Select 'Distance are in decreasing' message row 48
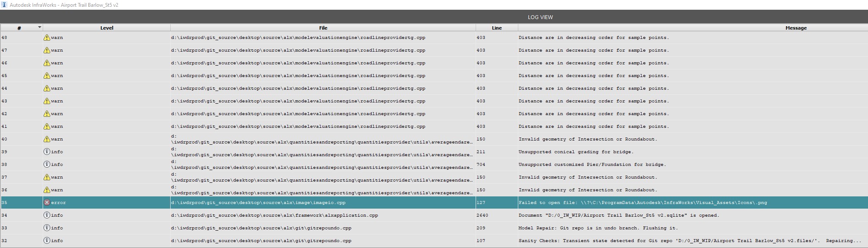The width and height of the screenshot is (868, 248). pos(593,37)
